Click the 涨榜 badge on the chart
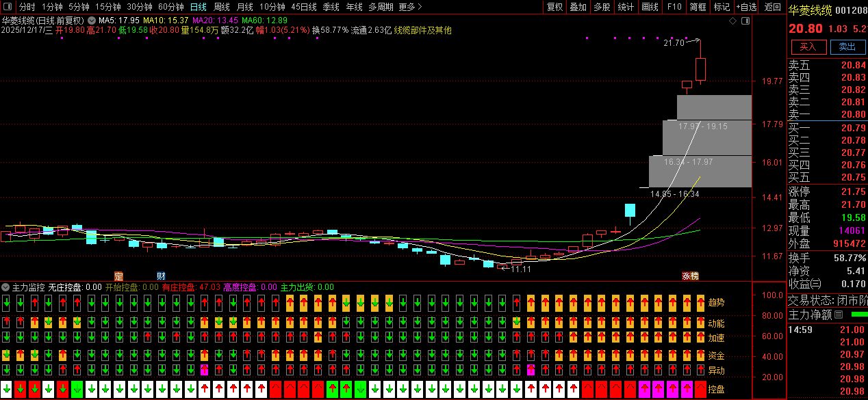 tap(690, 276)
